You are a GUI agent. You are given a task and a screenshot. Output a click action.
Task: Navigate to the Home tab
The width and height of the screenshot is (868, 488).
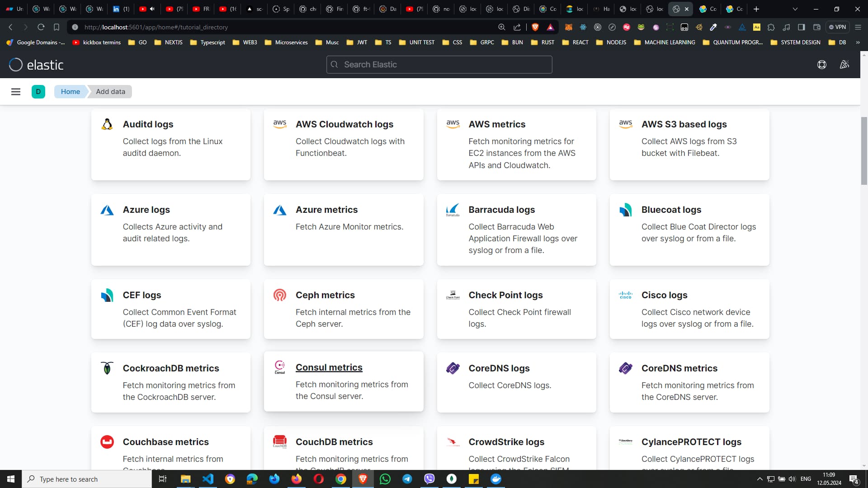[70, 91]
